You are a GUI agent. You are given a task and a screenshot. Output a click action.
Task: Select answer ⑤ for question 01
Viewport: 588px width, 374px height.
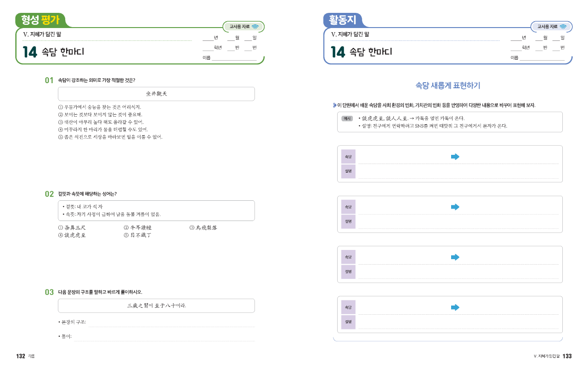pos(110,137)
